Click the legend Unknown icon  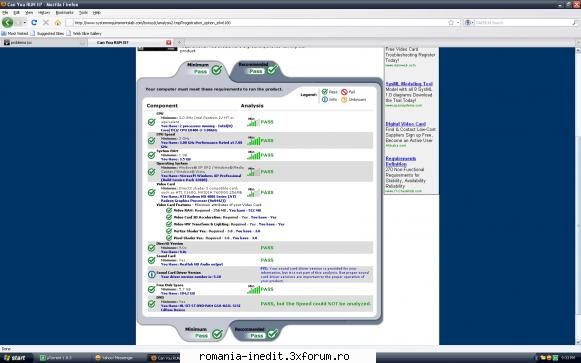coord(344,100)
